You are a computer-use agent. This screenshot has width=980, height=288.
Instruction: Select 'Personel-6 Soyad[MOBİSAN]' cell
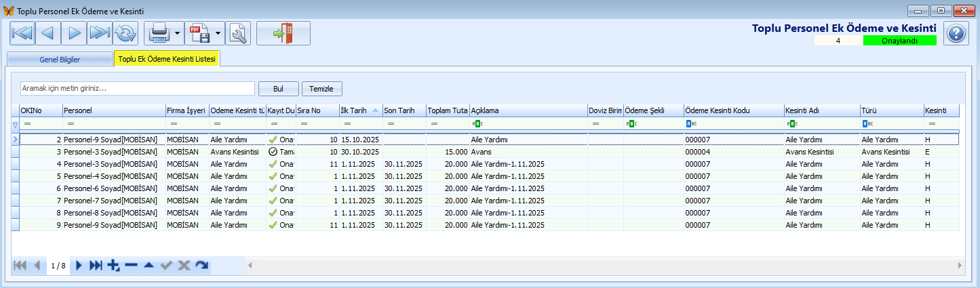[x=113, y=188]
